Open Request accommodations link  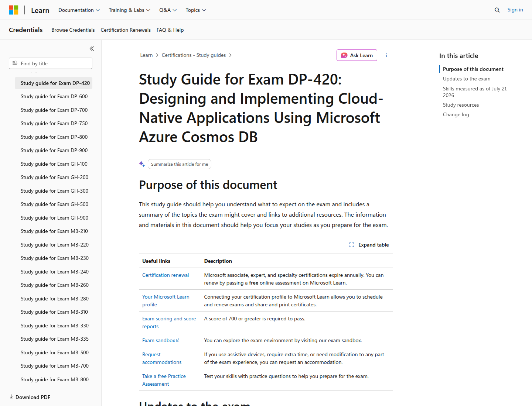(162, 358)
